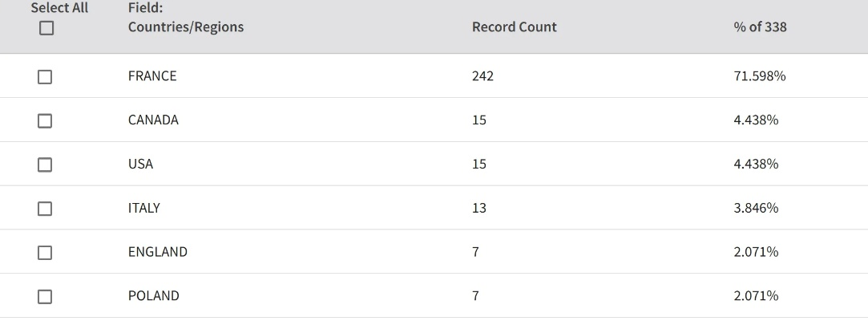
Task: Click the 3.846% value for Italy
Action: (756, 208)
